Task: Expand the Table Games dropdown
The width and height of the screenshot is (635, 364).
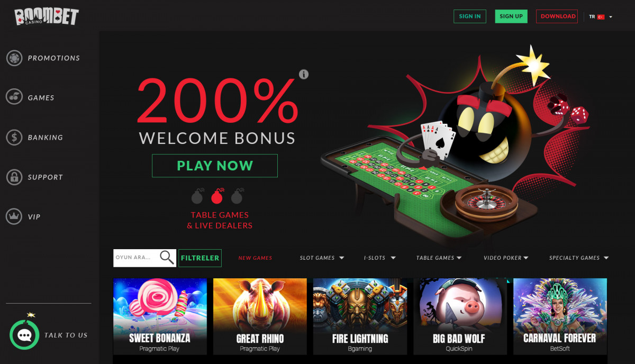Action: click(439, 258)
